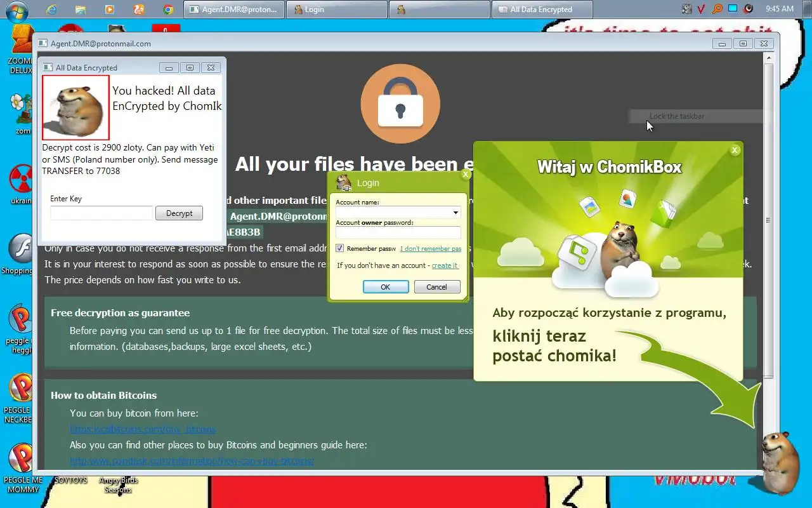The width and height of the screenshot is (812, 508).
Task: Click the padlock image in ransom window
Action: pos(400,104)
